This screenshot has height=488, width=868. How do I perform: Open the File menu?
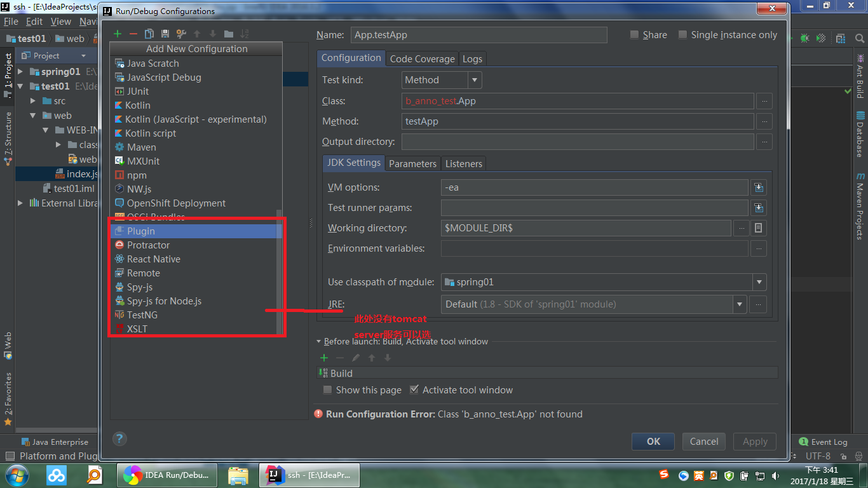click(x=11, y=22)
